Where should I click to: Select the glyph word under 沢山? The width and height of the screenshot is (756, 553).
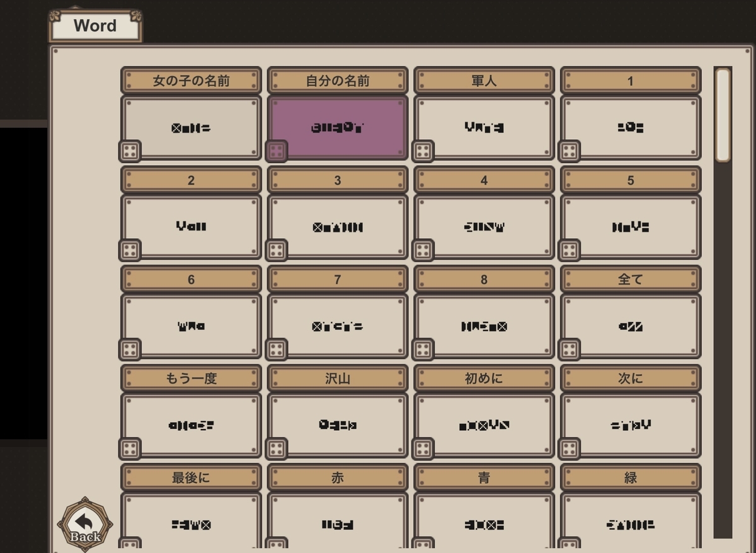click(338, 425)
